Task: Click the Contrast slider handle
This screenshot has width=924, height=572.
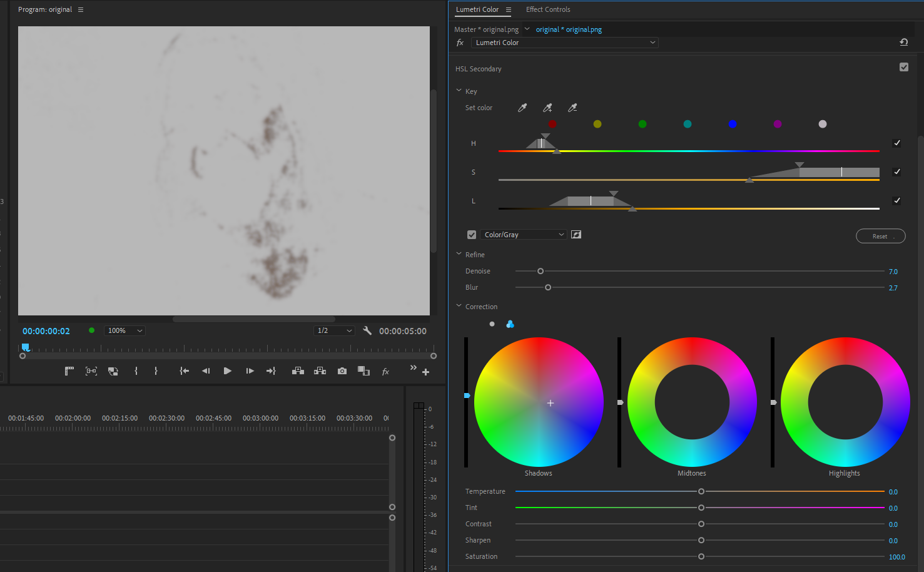Action: coord(701,524)
